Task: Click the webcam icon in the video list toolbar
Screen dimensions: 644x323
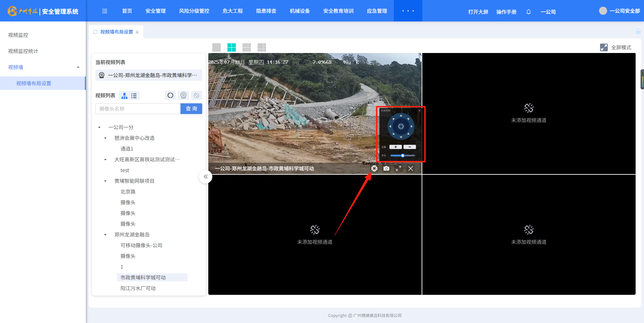Action: (183, 96)
